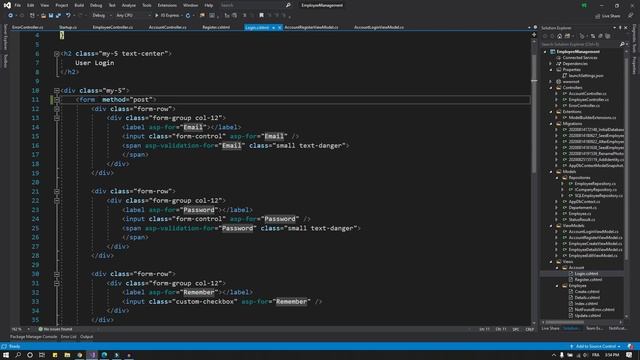
Task: Click the Solution Explorer search field
Action: [x=580, y=44]
